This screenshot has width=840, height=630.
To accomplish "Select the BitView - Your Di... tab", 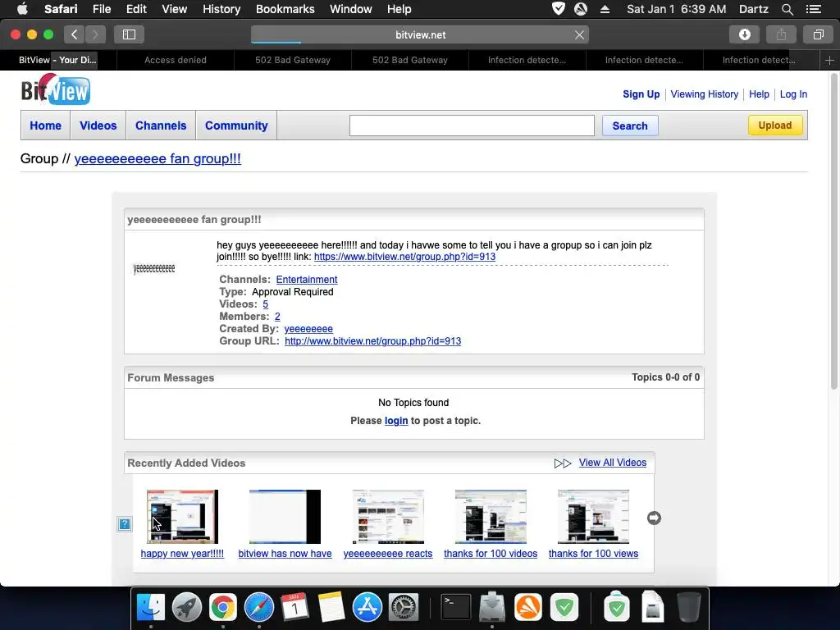I will (58, 60).
